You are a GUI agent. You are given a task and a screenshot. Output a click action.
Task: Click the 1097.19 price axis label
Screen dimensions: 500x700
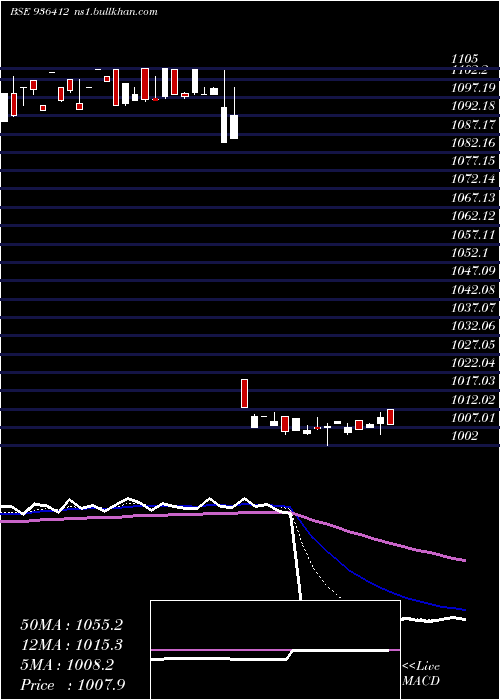click(473, 88)
